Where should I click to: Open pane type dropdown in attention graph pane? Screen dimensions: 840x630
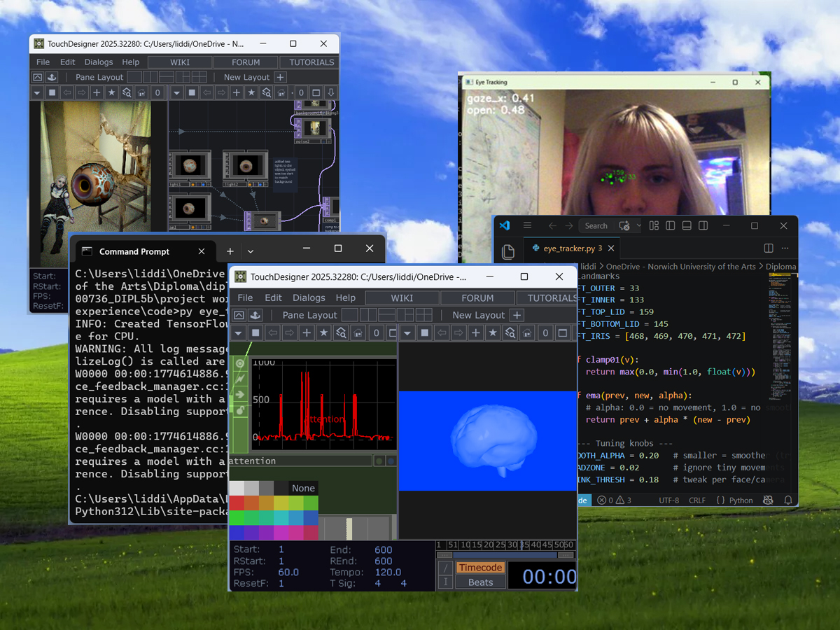238,333
